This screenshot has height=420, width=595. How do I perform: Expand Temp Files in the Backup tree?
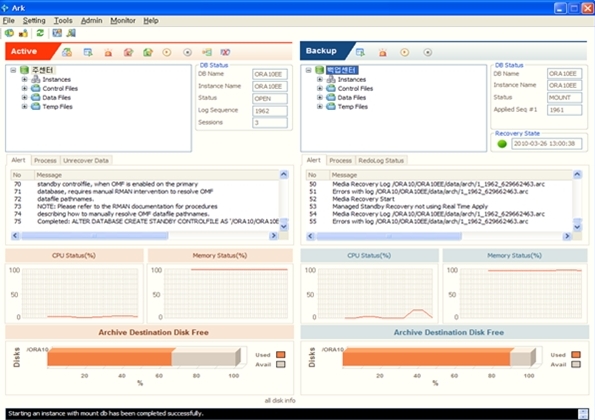tap(320, 107)
